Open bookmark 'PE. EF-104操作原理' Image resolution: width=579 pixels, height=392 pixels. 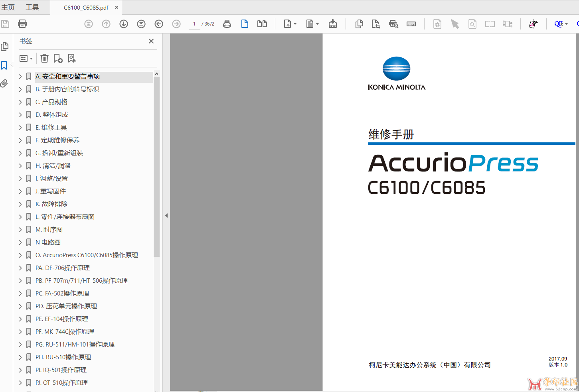[62, 319]
